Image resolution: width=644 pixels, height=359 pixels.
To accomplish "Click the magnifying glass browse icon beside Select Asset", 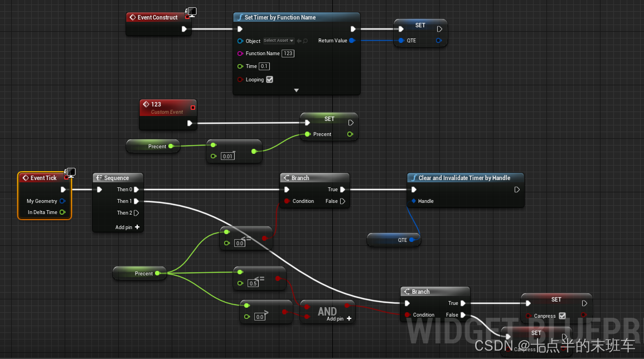I will click(x=306, y=40).
